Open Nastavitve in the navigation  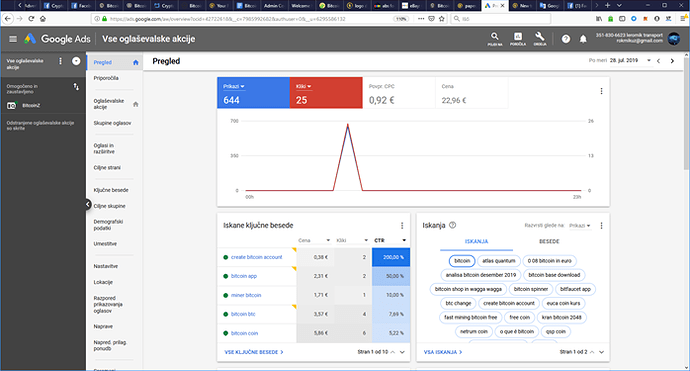[106, 266]
